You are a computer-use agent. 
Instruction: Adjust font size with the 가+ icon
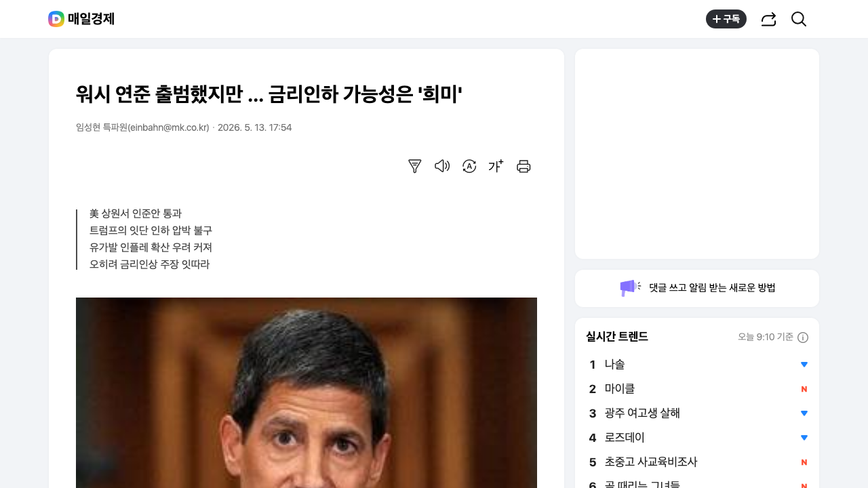[496, 166]
